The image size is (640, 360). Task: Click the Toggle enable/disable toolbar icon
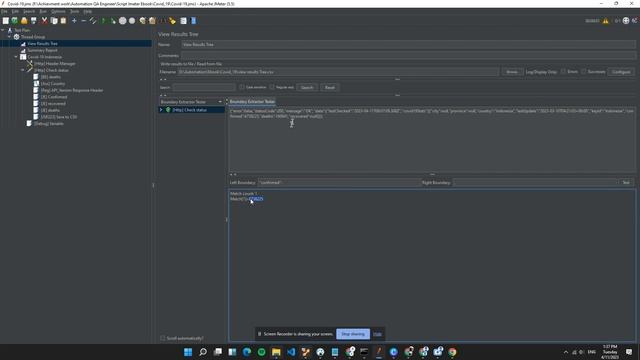pyautogui.click(x=93, y=21)
